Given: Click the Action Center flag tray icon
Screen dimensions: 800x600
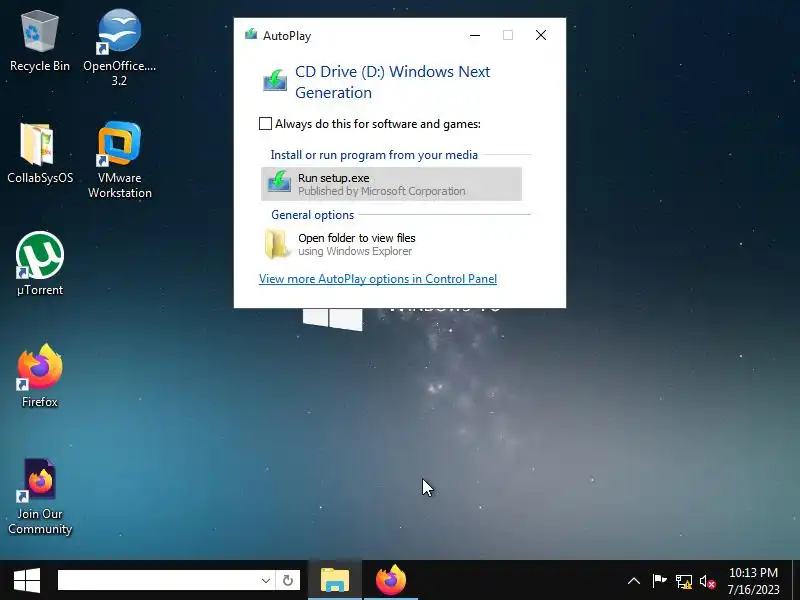Looking at the screenshot, I should [659, 581].
